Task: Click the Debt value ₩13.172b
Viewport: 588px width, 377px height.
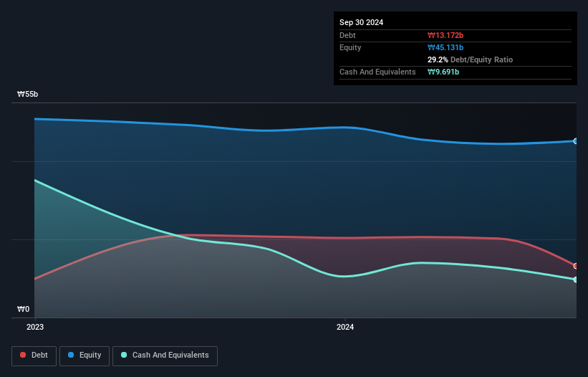Action: point(445,35)
